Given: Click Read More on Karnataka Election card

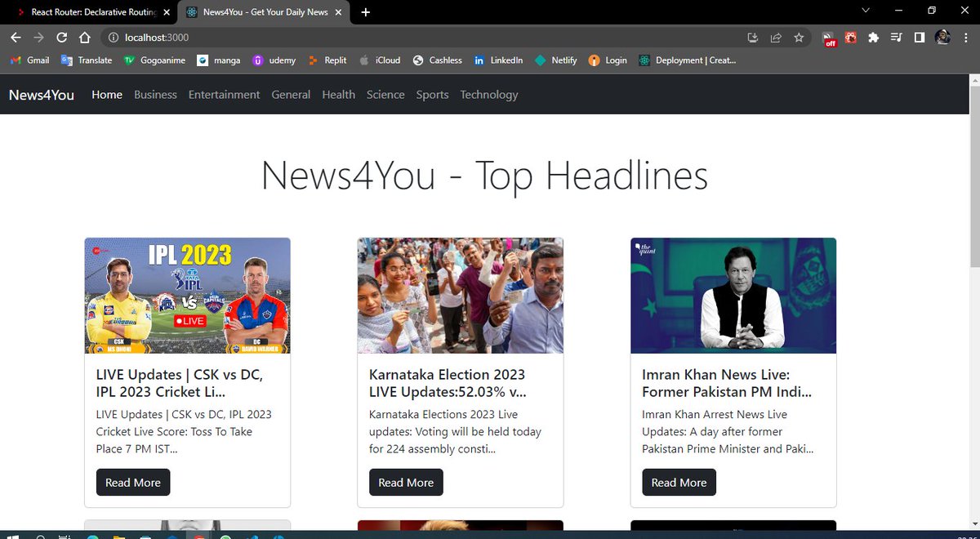Looking at the screenshot, I should (406, 483).
